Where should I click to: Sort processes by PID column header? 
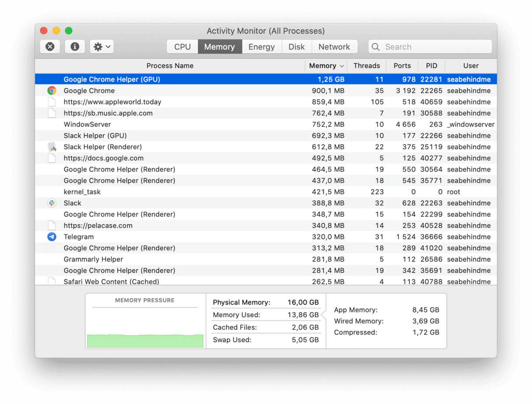pyautogui.click(x=431, y=66)
